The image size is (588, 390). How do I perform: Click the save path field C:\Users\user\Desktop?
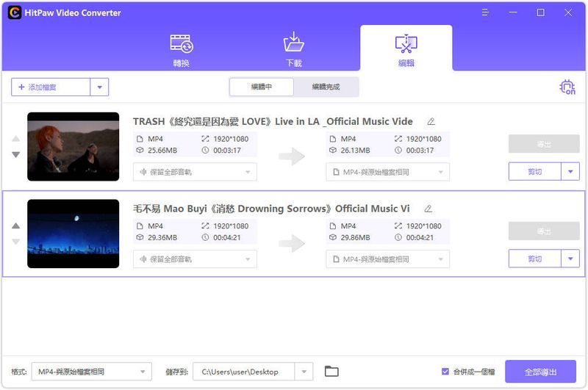point(244,372)
